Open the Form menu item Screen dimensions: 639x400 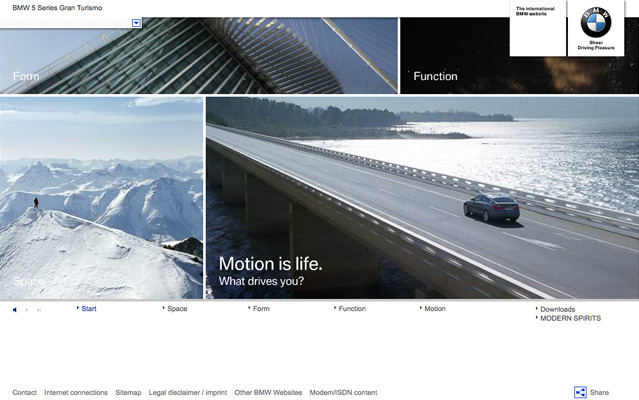click(261, 309)
